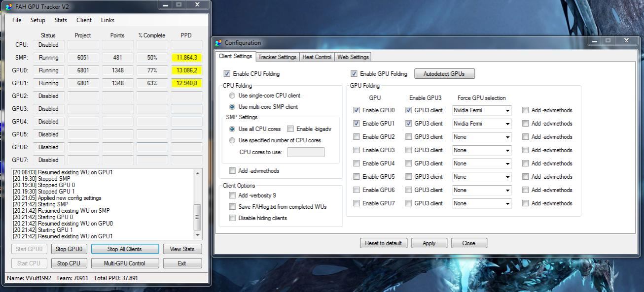
Task: Click Apply in Configuration window
Action: pos(429,243)
